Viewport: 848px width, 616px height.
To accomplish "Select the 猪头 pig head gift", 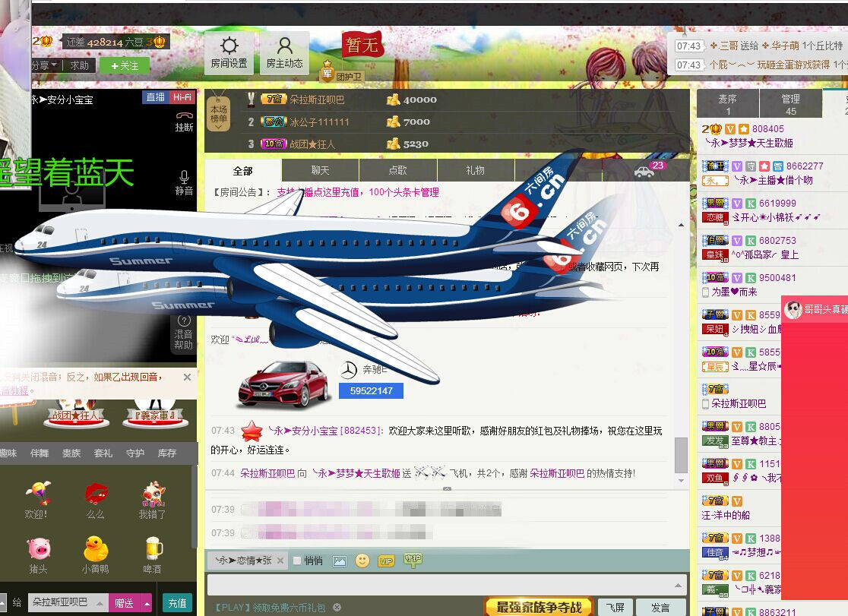I will click(x=38, y=555).
